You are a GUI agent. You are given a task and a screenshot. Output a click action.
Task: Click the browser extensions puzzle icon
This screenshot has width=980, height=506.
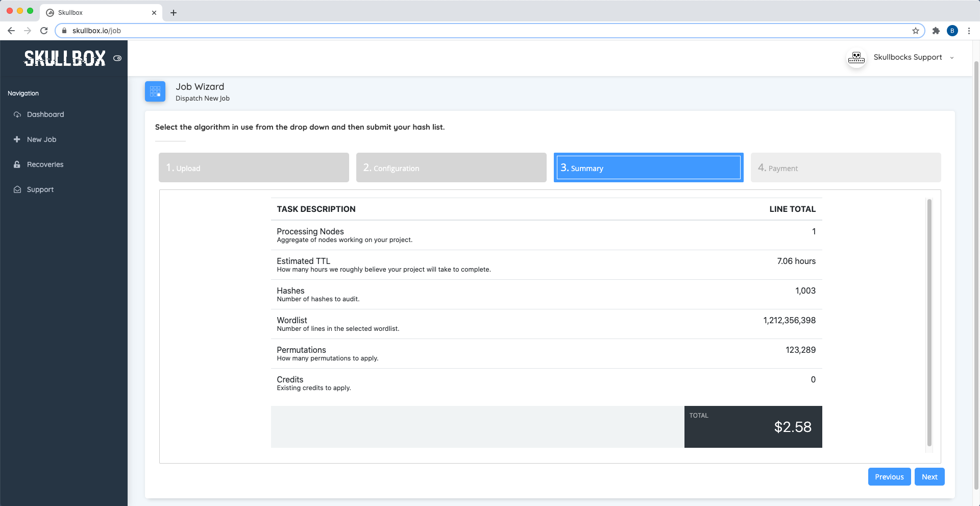pyautogui.click(x=936, y=31)
